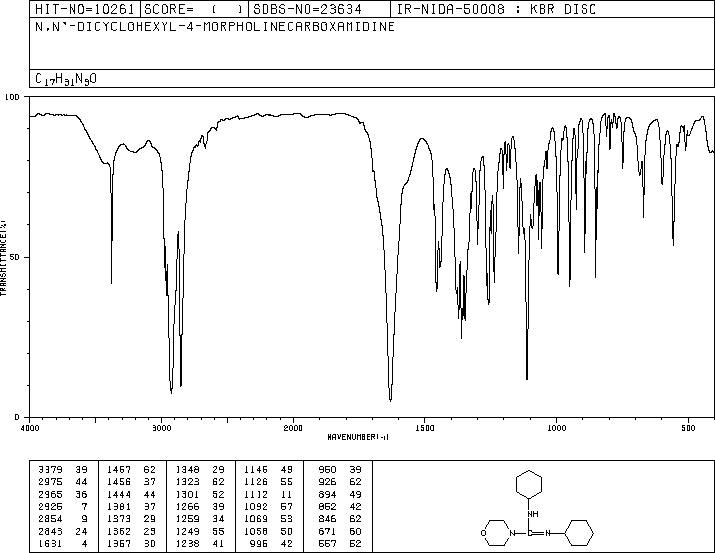Select peak table entry 1367
Image resolution: width=715 pixels, height=553 pixels.
119,543
